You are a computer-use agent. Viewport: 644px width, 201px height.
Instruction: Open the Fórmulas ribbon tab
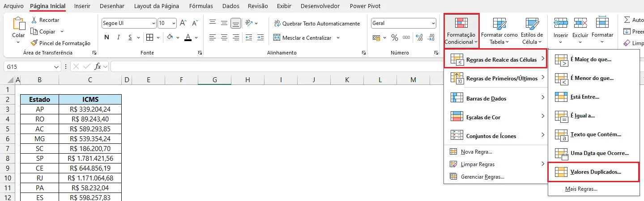[x=201, y=6]
